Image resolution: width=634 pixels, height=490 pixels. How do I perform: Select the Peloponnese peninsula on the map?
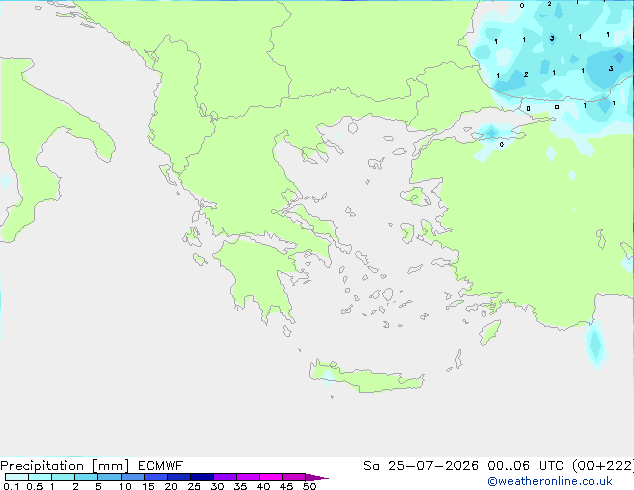pos(263,275)
